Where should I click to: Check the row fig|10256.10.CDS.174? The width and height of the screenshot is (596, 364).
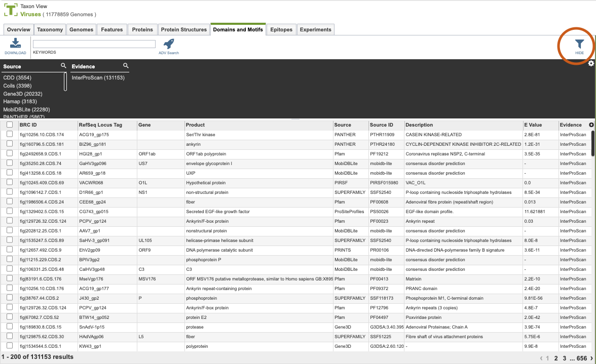click(x=10, y=134)
